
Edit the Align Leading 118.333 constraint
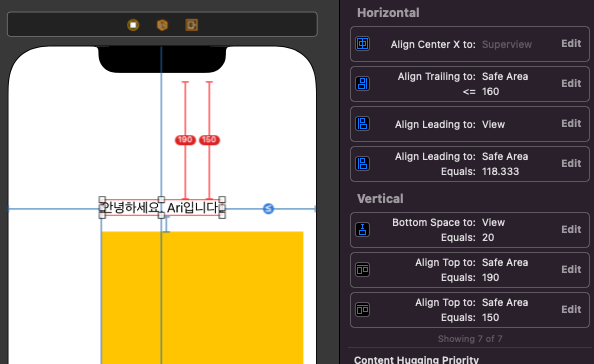point(571,163)
